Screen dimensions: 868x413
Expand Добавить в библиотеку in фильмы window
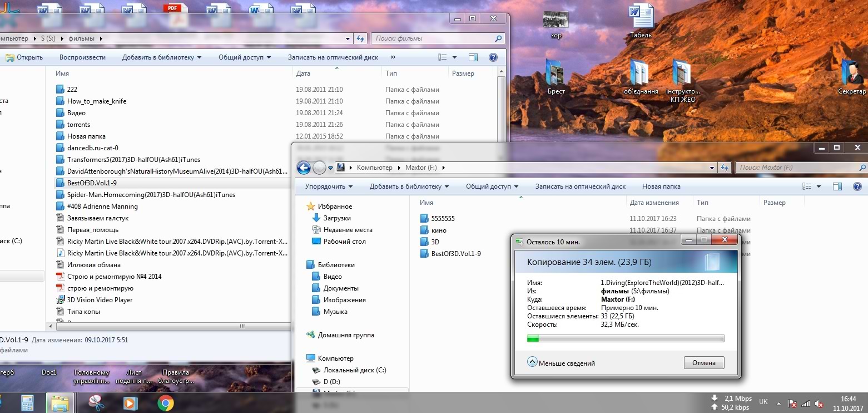161,57
